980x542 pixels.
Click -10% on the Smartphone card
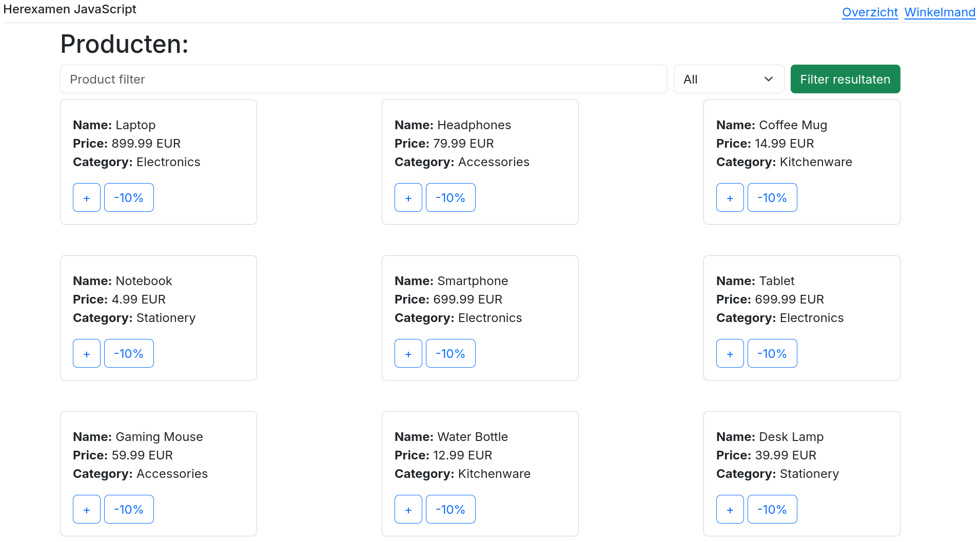(x=450, y=354)
